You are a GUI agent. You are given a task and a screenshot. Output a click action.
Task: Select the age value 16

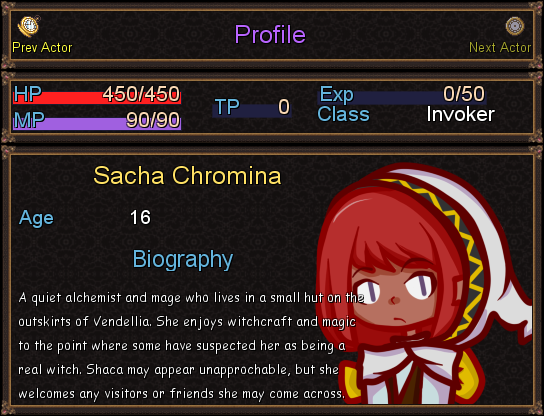pyautogui.click(x=140, y=218)
